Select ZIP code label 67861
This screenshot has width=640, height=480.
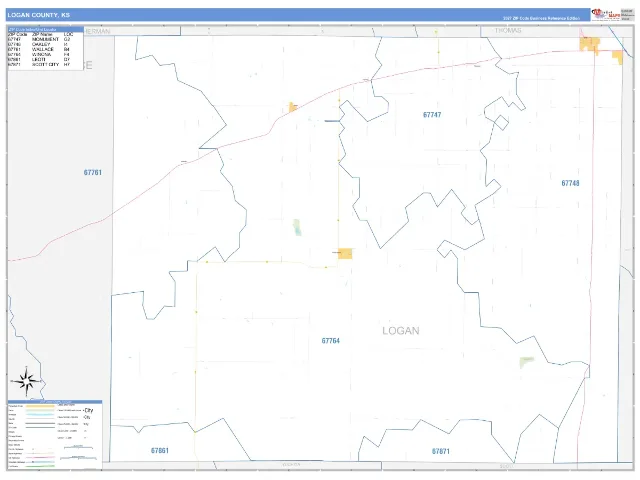[160, 450]
